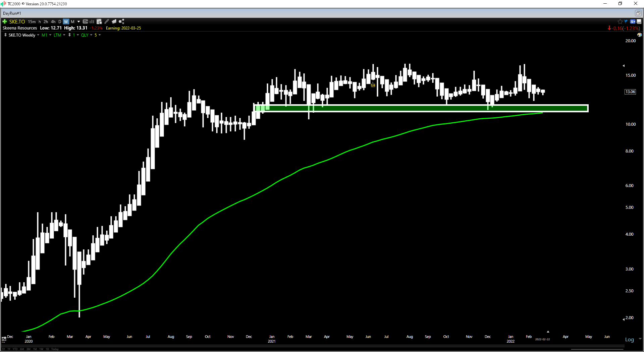Image resolution: width=644 pixels, height=352 pixels.
Task: Select the Weekly (W) timeframe button
Action: click(66, 21)
